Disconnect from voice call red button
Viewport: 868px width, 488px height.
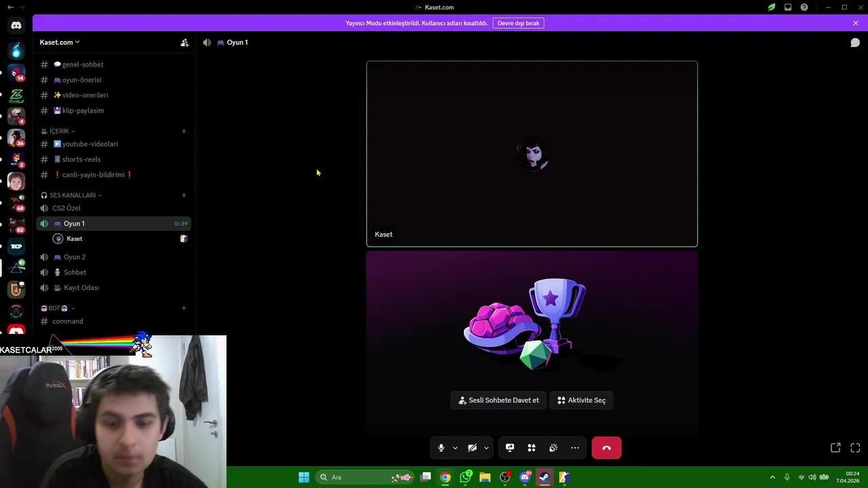click(606, 448)
